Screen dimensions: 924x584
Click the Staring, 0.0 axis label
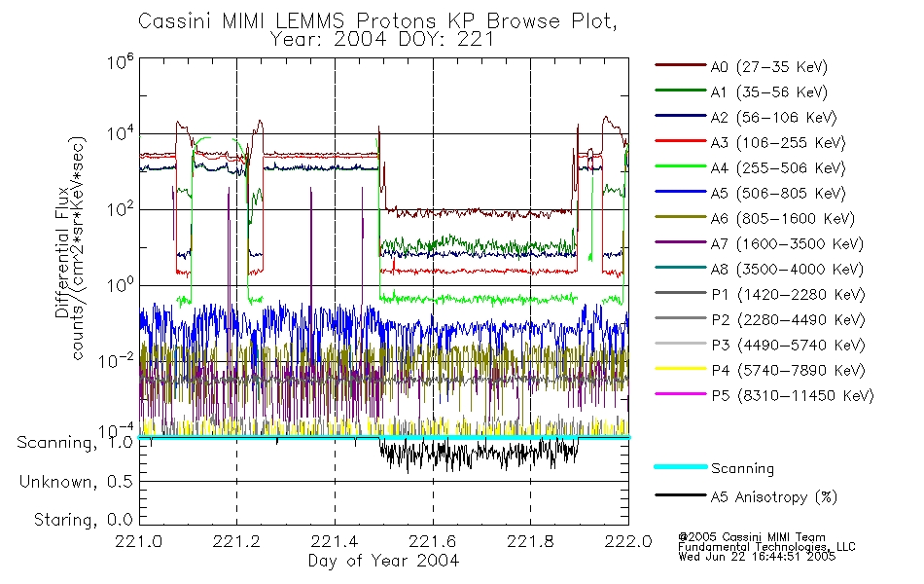click(83, 521)
